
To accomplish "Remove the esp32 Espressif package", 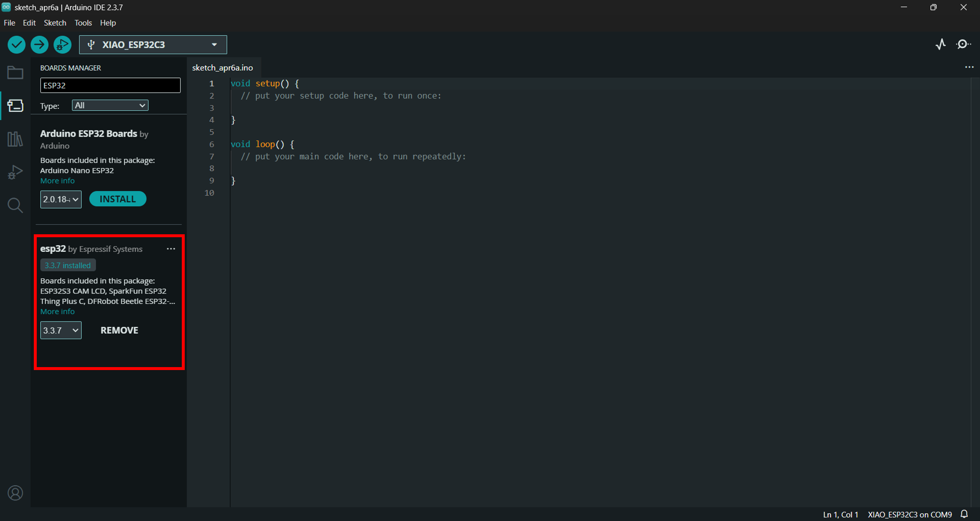I will click(x=119, y=330).
